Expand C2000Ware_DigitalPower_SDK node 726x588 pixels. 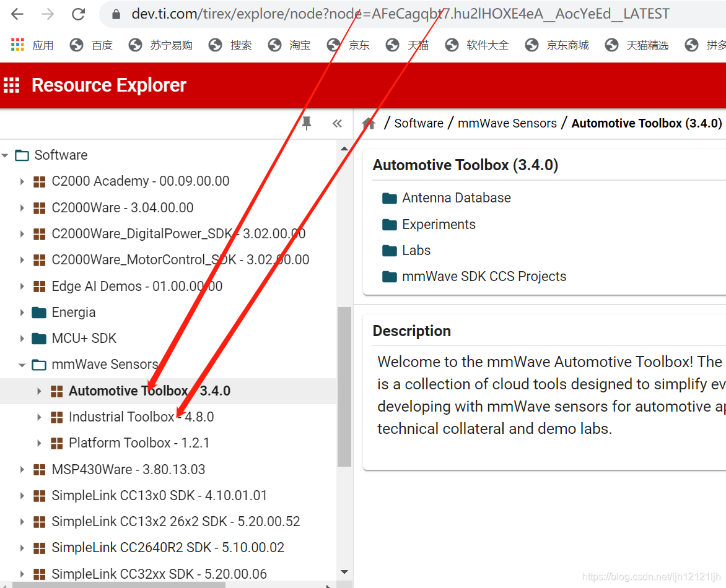click(22, 233)
